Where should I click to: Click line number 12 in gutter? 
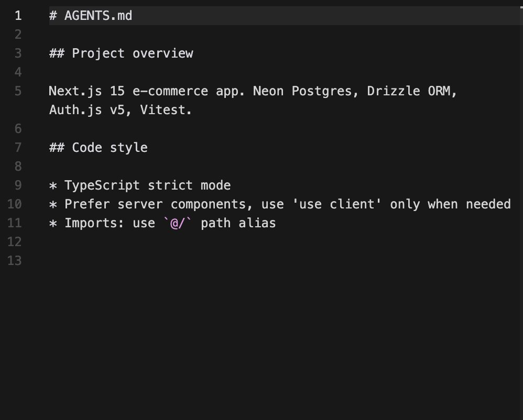15,241
